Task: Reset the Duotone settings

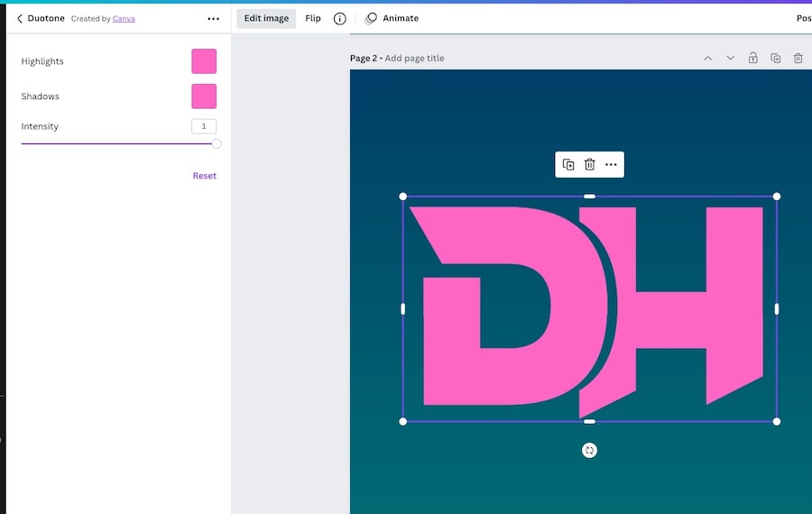Action: pos(204,176)
